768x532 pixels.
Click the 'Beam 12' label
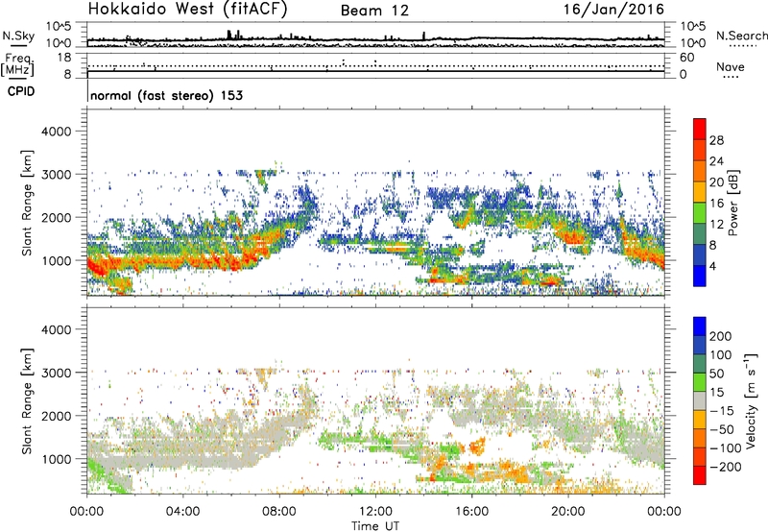374,11
